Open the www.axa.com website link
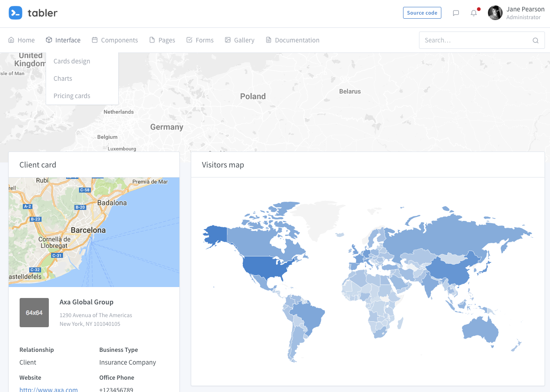The height and width of the screenshot is (392, 550). point(48,390)
